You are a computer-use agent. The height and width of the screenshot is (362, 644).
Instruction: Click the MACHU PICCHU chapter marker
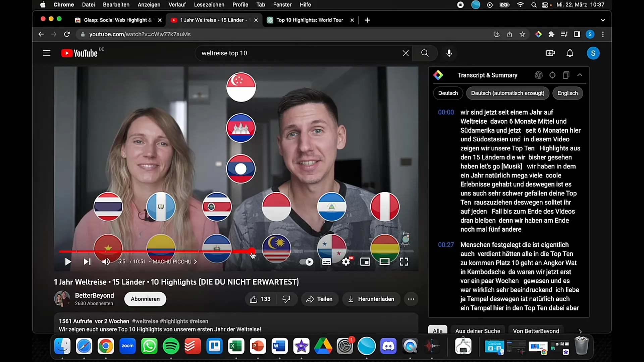(172, 261)
